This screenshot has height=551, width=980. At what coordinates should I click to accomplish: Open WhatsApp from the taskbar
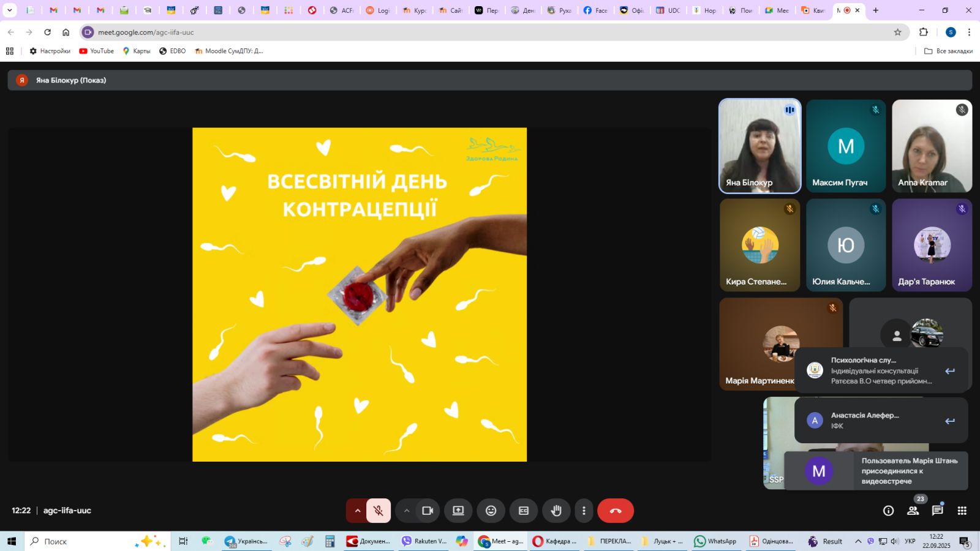[x=715, y=541]
